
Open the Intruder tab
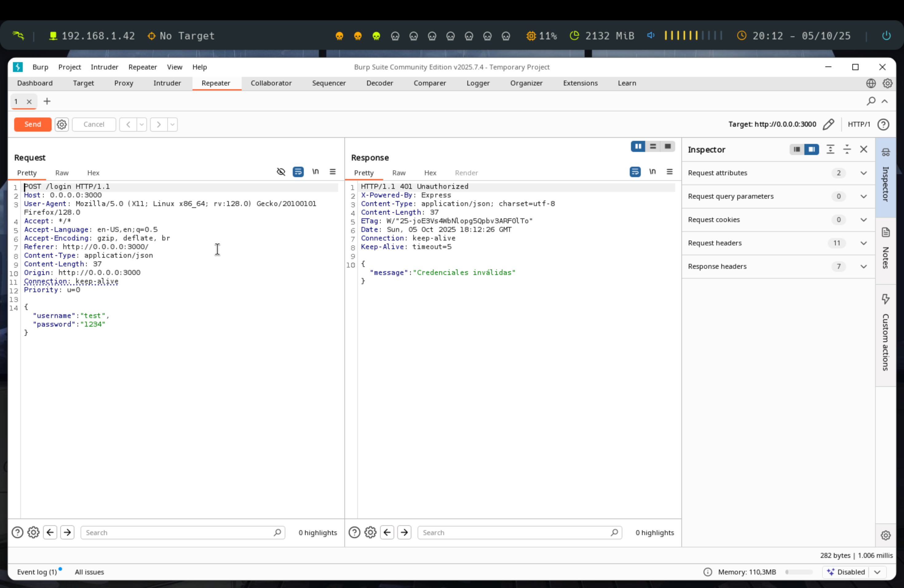pyautogui.click(x=167, y=83)
